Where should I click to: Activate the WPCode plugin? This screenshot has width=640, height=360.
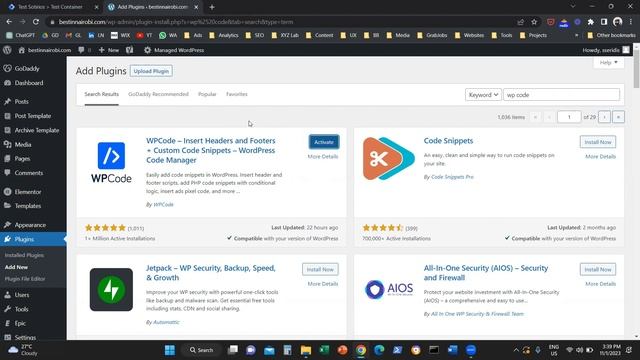click(324, 142)
